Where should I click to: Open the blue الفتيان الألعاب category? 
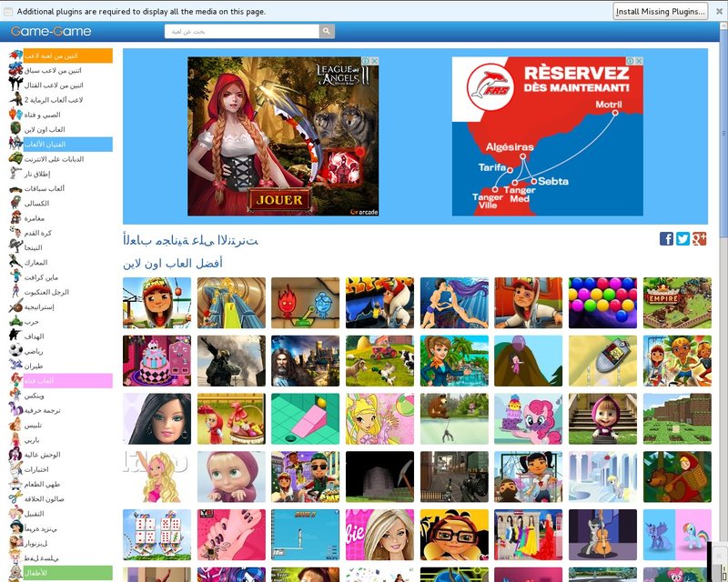(x=67, y=145)
